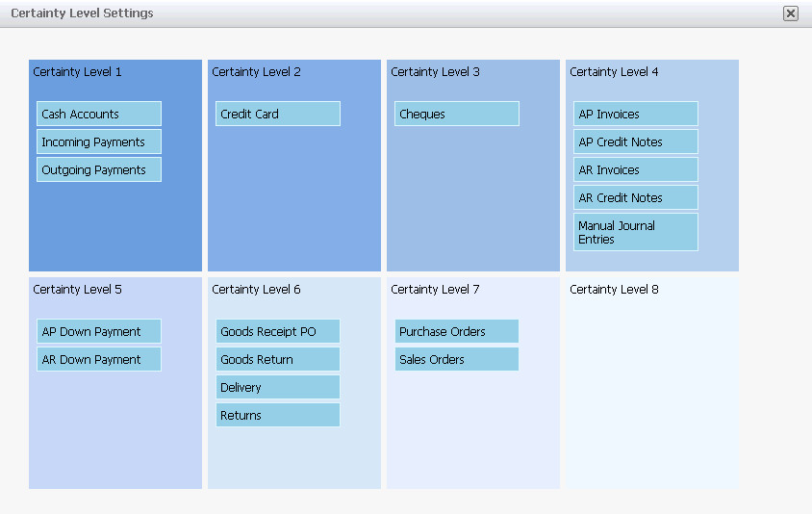The height and width of the screenshot is (514, 812).
Task: Click the empty Certainty Level 8 panel
Action: coord(651,395)
